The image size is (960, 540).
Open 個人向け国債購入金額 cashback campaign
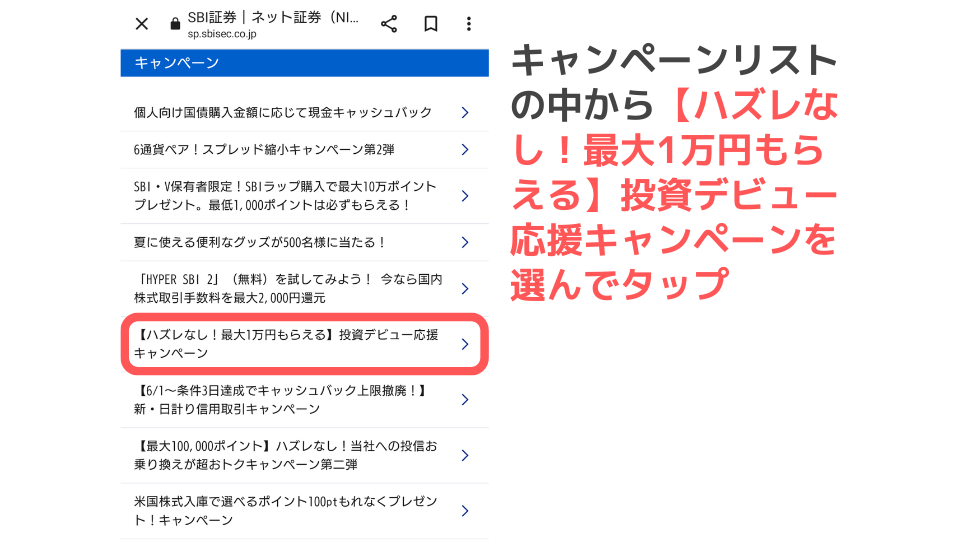click(304, 113)
